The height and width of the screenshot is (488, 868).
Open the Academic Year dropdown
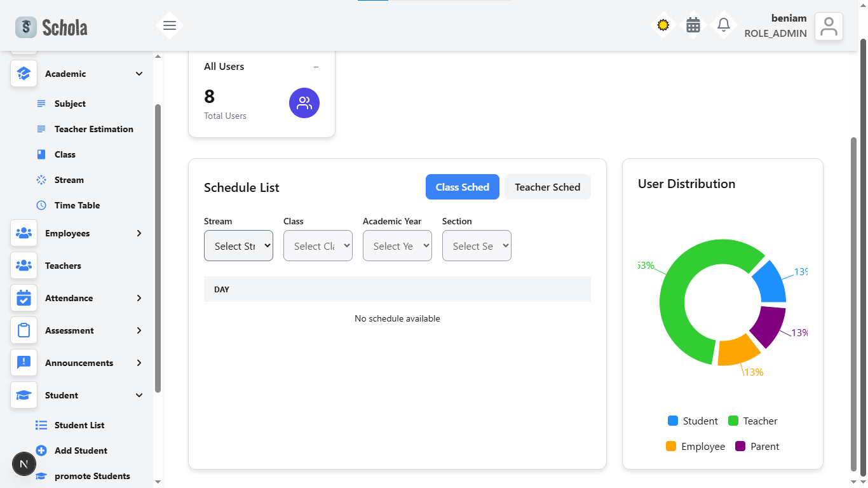coord(397,245)
